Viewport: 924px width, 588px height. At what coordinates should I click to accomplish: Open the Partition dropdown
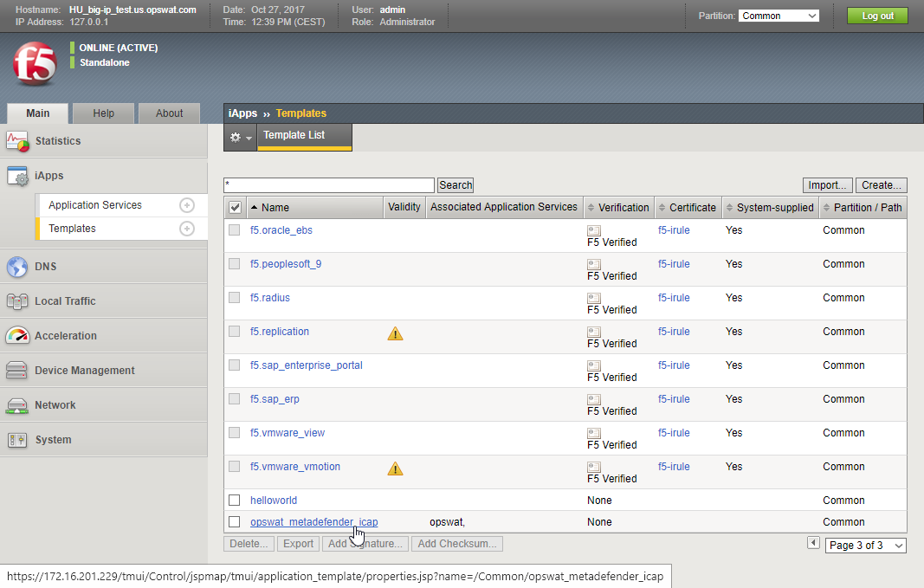pos(779,16)
